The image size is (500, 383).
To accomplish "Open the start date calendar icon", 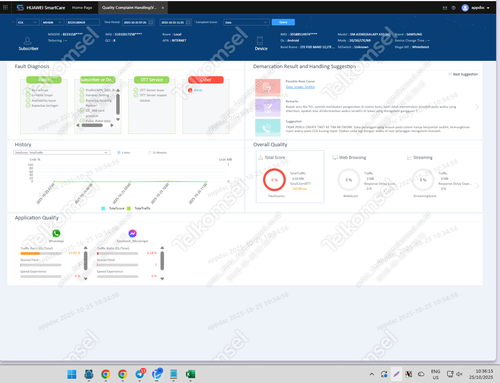I will [151, 22].
